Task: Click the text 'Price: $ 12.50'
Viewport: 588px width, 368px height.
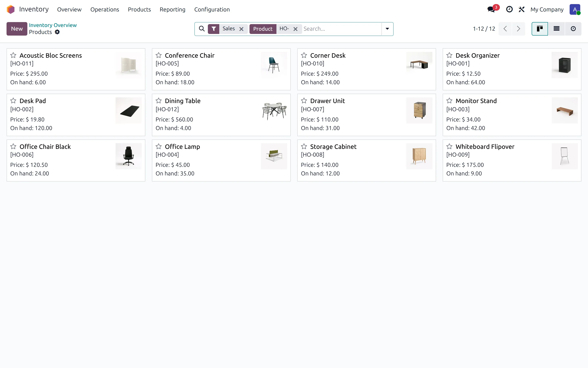Action: pos(463,74)
